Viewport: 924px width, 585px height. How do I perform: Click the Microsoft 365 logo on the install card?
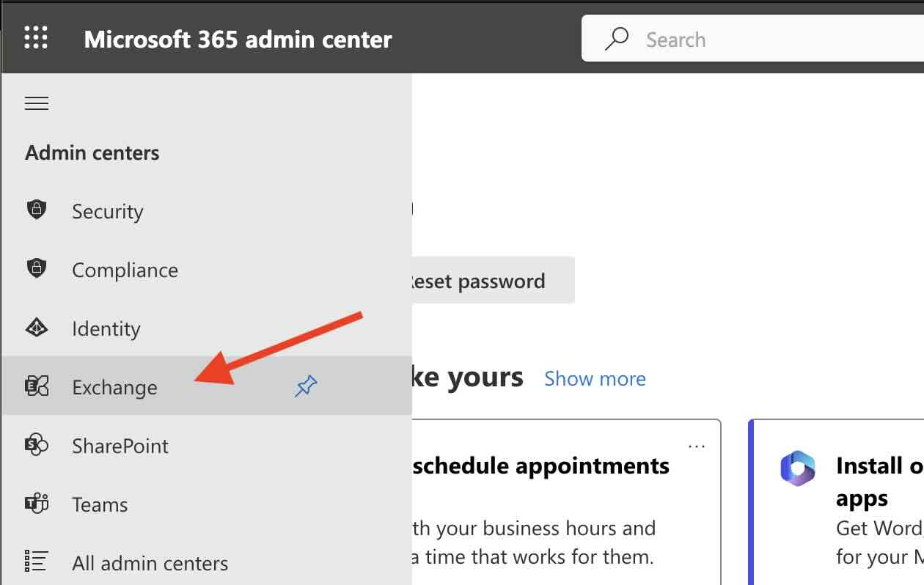coord(798,469)
